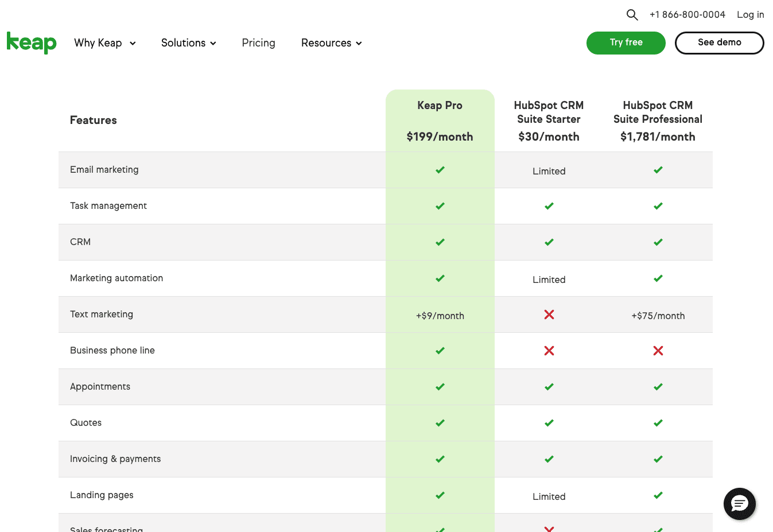The width and height of the screenshot is (773, 532).
Task: Click Keap Pro checkmark for Landing pages
Action: pyautogui.click(x=440, y=495)
